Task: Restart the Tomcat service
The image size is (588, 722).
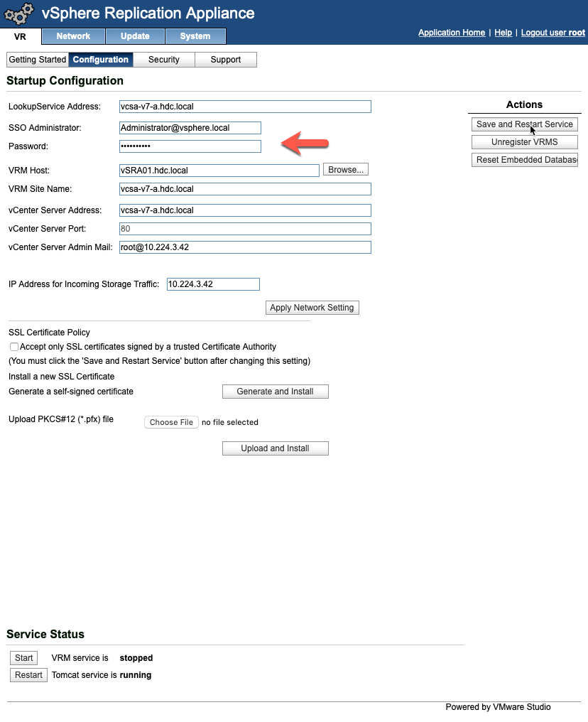Action: tap(28, 675)
